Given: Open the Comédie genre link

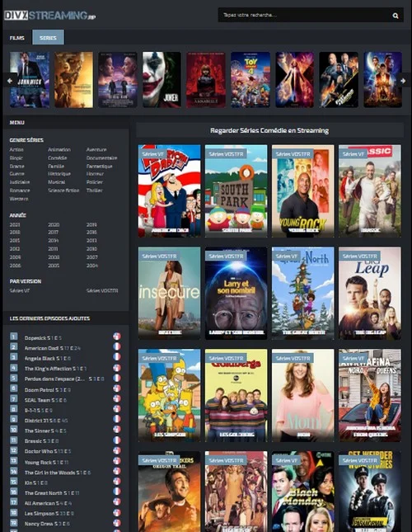Looking at the screenshot, I should (57, 158).
